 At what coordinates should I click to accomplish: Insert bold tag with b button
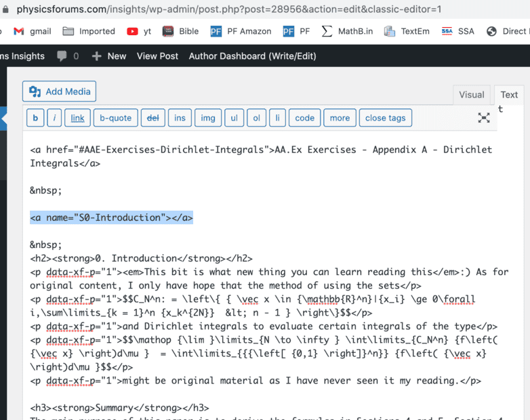[x=35, y=118]
